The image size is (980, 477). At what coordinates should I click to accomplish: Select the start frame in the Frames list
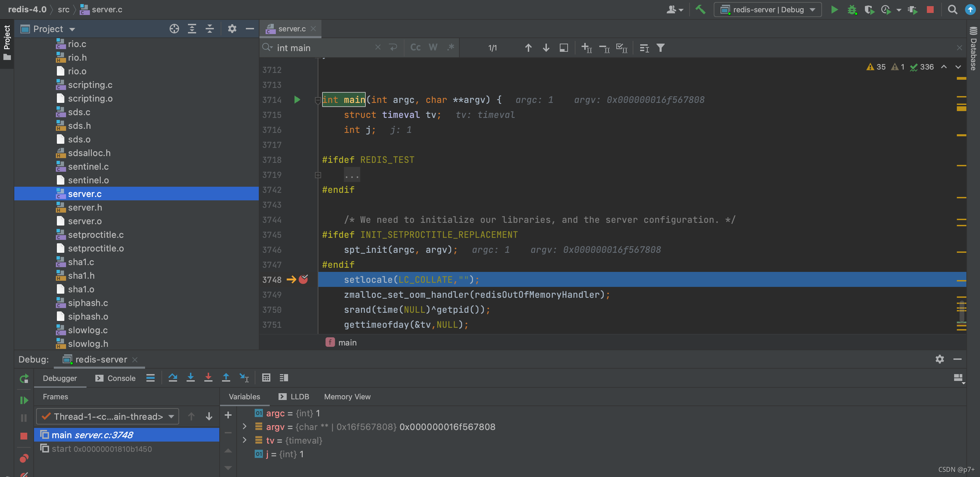101,449
